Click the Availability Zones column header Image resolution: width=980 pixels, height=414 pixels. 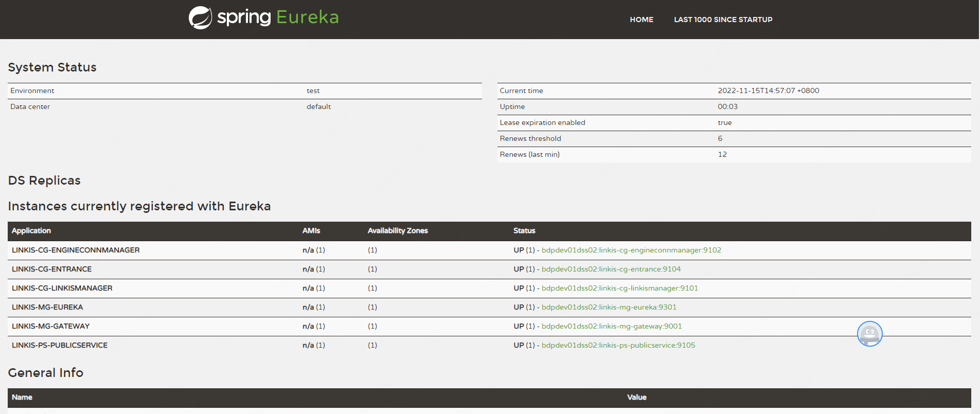point(398,231)
